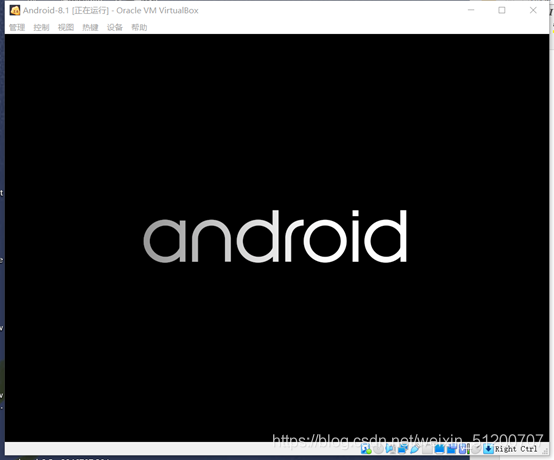Click the shared folders status icon
This screenshot has height=460, width=554.
(427, 449)
